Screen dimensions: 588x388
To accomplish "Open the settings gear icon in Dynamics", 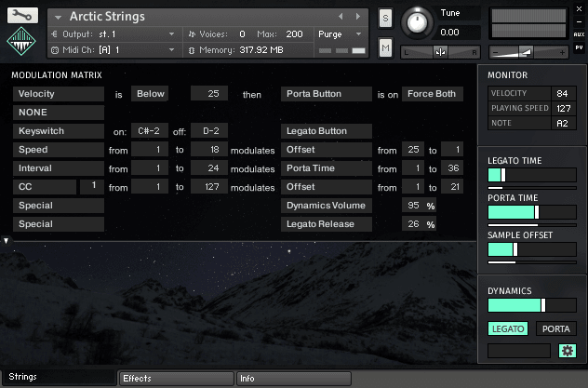I will (568, 351).
